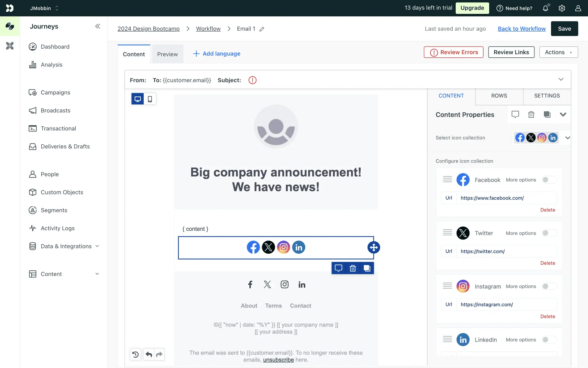
Task: Enable Facebook More options toggle
Action: (x=549, y=180)
